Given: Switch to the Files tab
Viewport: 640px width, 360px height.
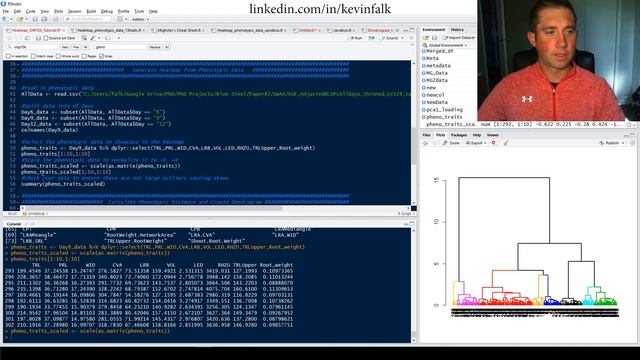Looking at the screenshot, I should 427,135.
